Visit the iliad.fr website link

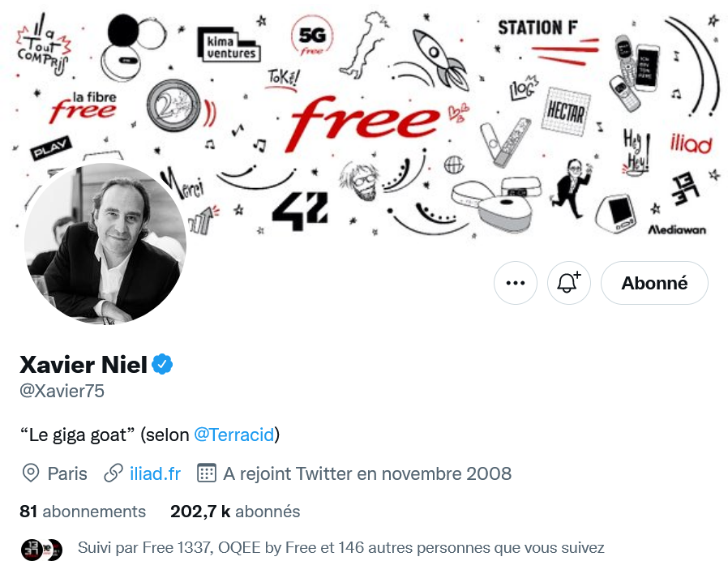[155, 473]
